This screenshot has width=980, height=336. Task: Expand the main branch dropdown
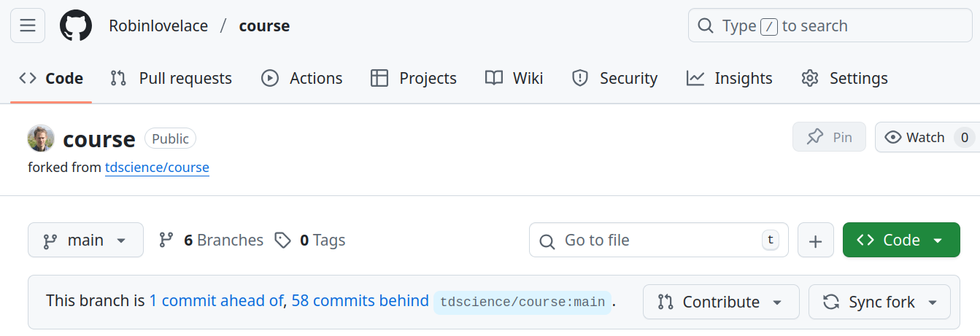pyautogui.click(x=85, y=241)
